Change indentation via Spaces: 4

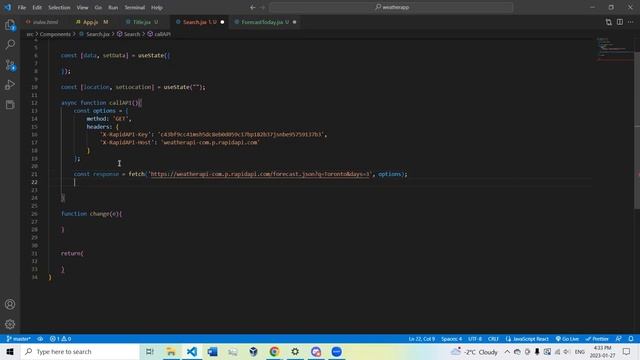tap(451, 339)
